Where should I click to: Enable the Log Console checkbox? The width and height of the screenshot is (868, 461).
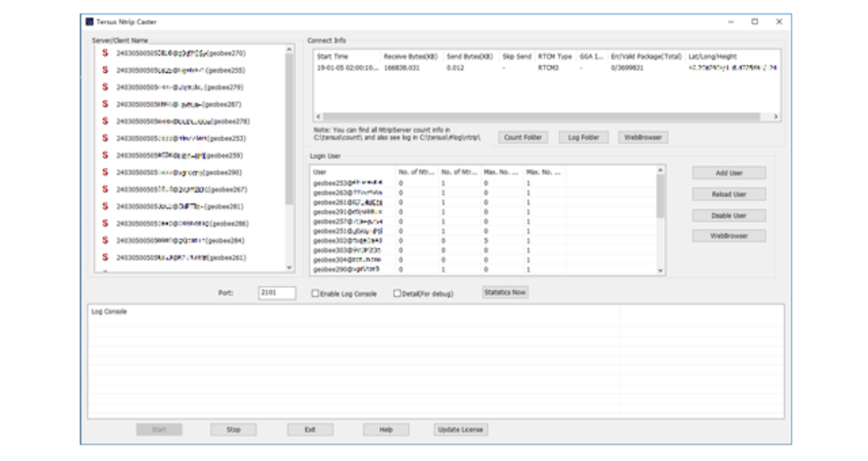coord(315,294)
